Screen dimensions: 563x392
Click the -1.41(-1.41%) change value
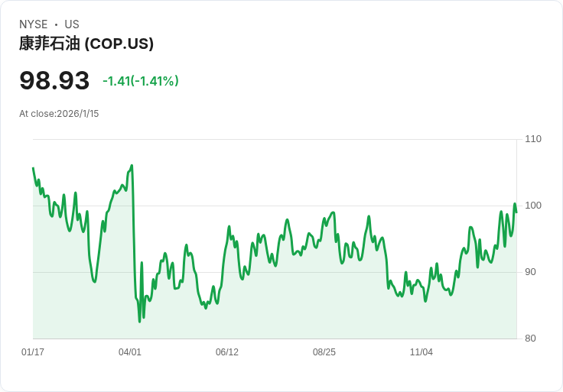point(141,81)
